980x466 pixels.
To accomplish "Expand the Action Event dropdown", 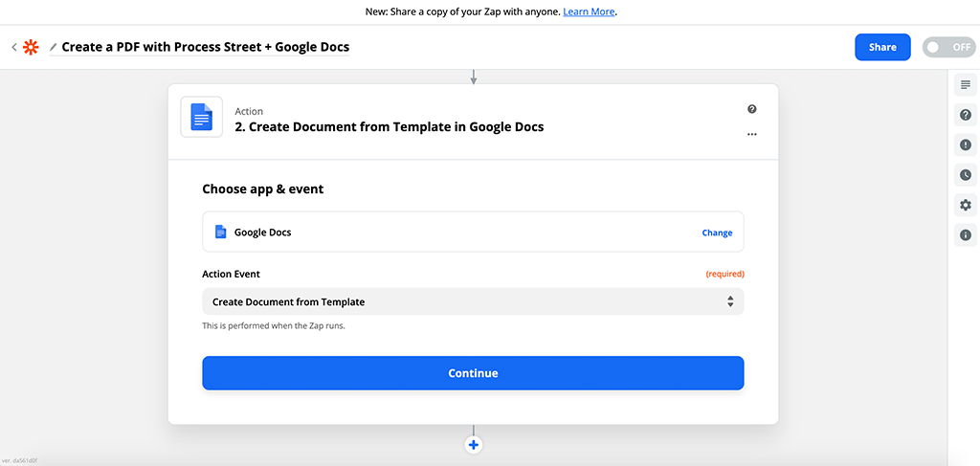I will [x=473, y=301].
